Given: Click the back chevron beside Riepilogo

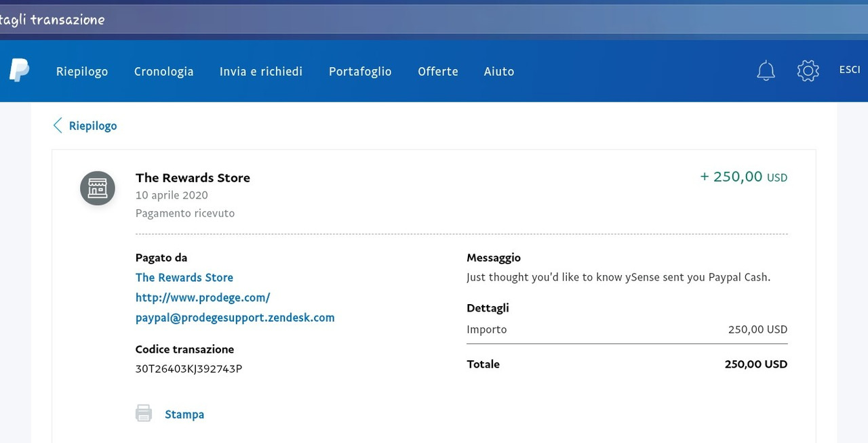Looking at the screenshot, I should click(58, 125).
